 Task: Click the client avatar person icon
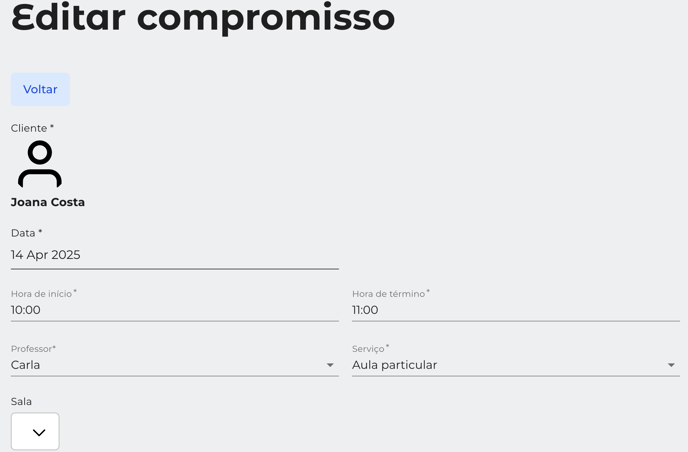click(x=40, y=164)
